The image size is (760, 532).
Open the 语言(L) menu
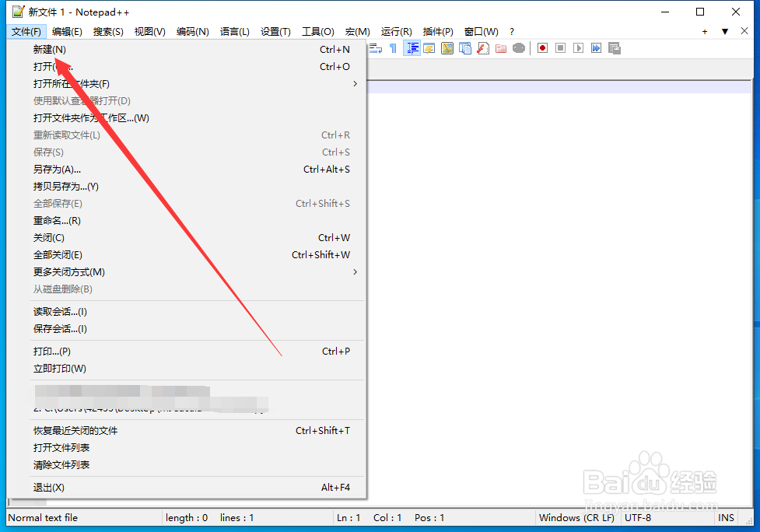coord(235,31)
